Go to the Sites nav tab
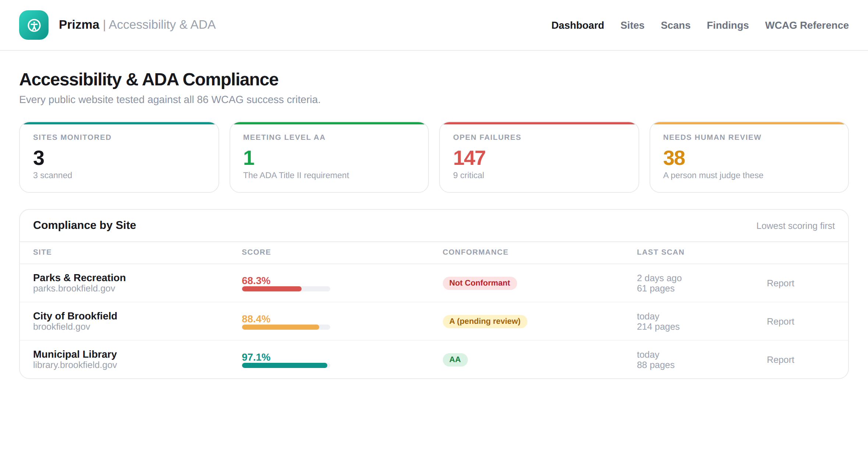The image size is (868, 471). (x=632, y=25)
